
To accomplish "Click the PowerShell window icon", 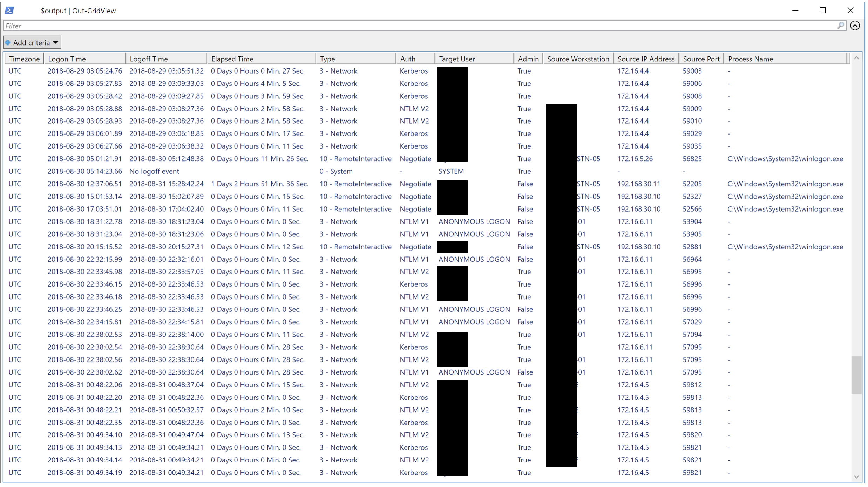I will pyautogui.click(x=9, y=11).
